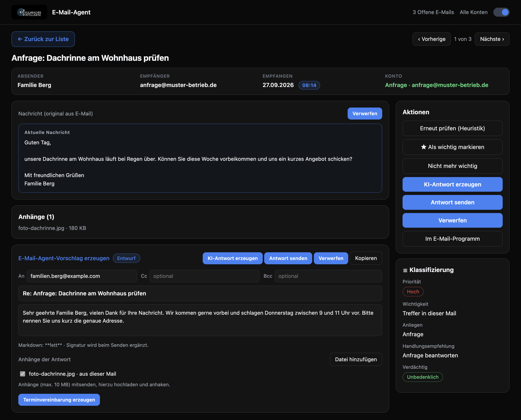521x420 pixels.
Task: Click the Unbedenklich badge
Action: 422,377
